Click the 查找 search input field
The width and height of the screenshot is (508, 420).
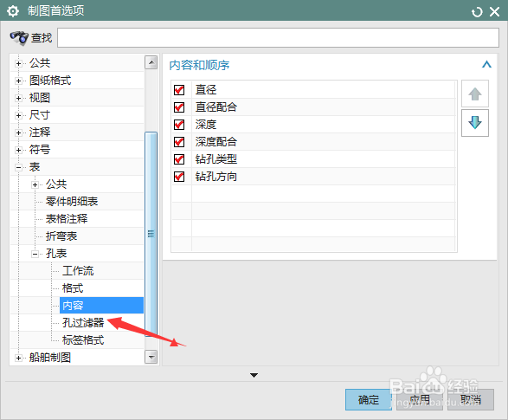coord(278,37)
